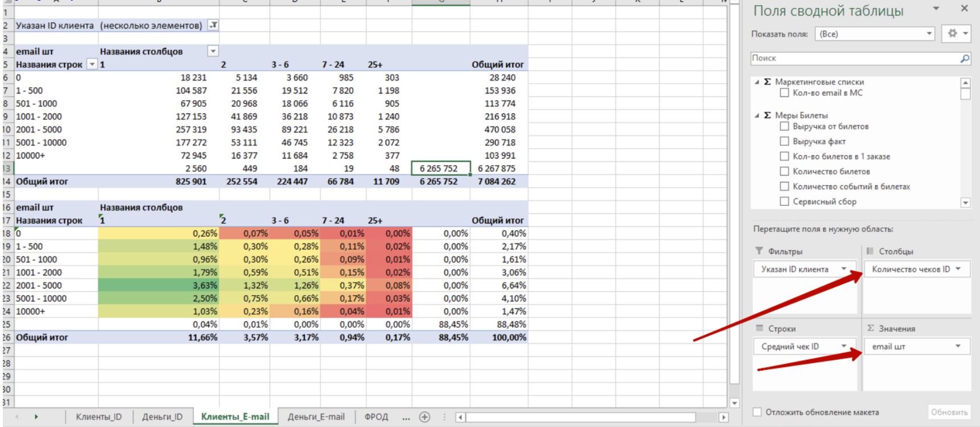980x427 pixels.
Task: Open the Клиенты_ID sheet tab
Action: coord(99,417)
